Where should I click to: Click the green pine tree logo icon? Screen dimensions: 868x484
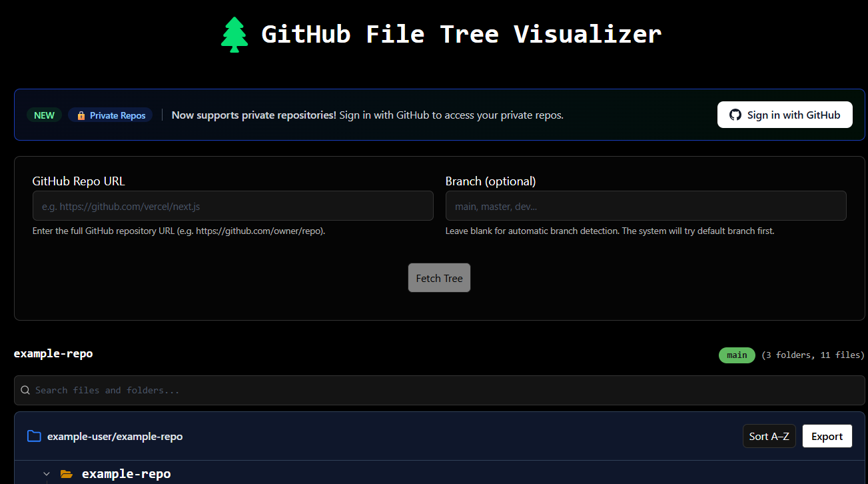coord(234,35)
